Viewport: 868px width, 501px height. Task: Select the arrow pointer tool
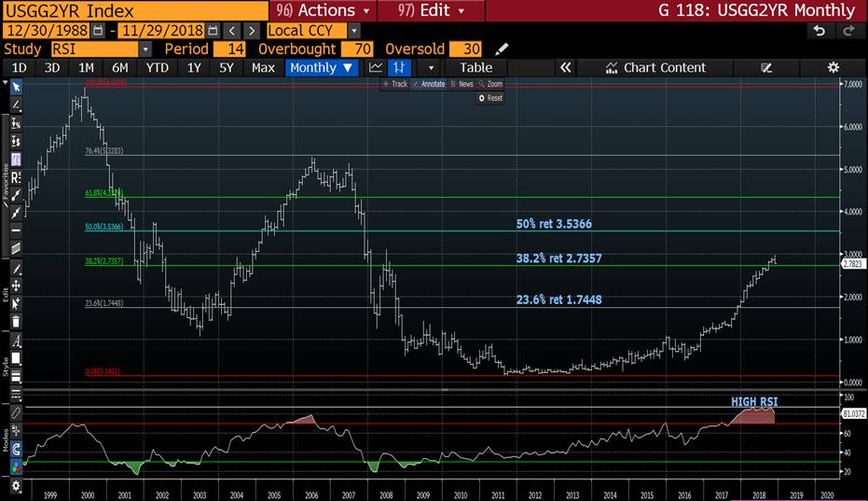(x=16, y=87)
